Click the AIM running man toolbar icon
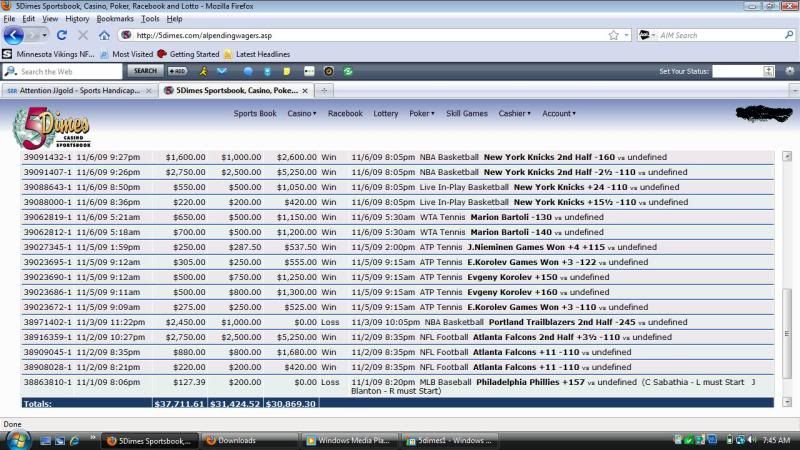 coord(203,71)
